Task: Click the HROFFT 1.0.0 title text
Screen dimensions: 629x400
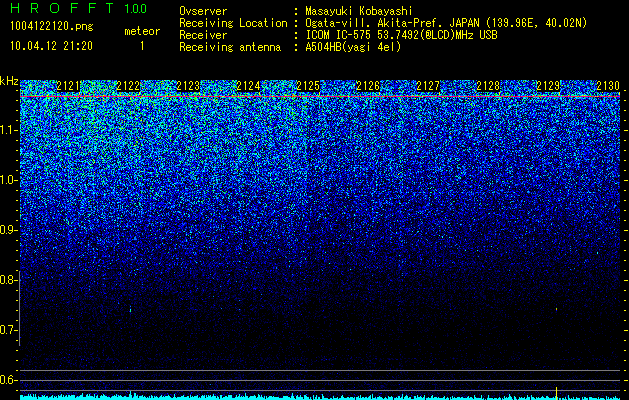Action: (78, 8)
